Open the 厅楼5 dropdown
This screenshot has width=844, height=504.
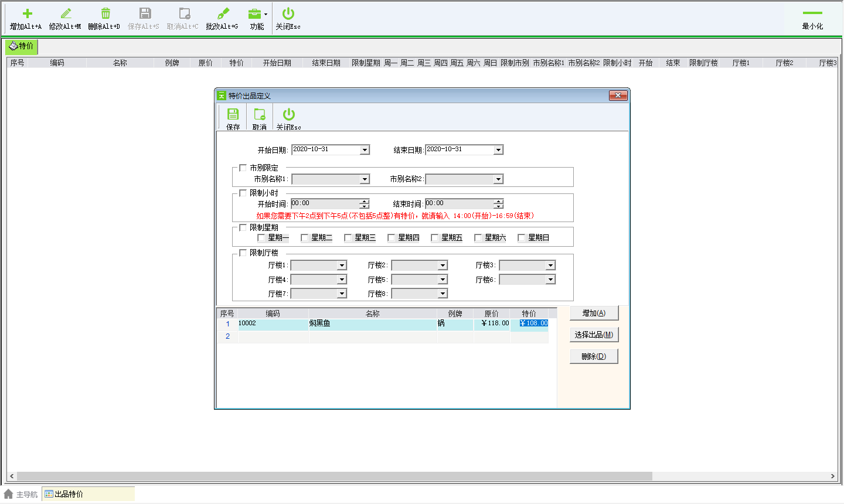tap(443, 280)
